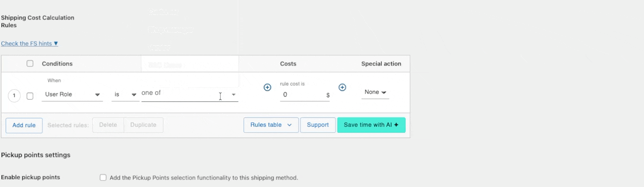The width and height of the screenshot is (644, 187).
Task: Click the plus icon next to rule cost
Action: (342, 87)
